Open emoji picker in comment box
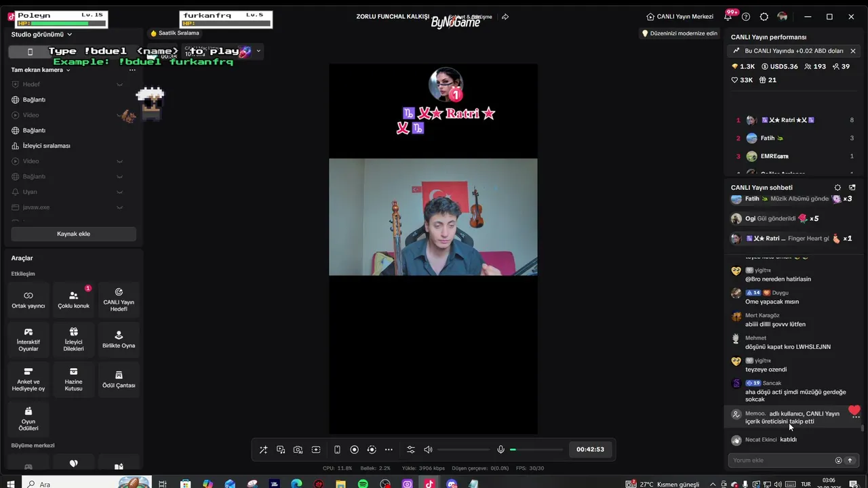The width and height of the screenshot is (868, 488). point(839,460)
